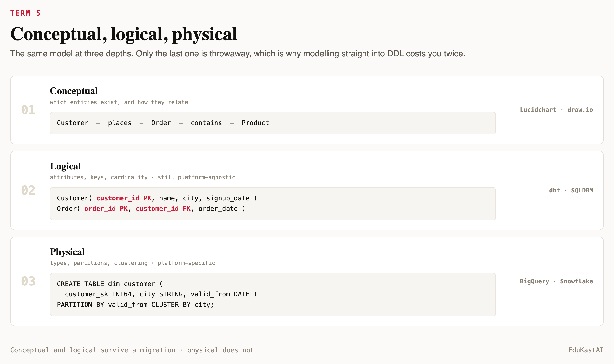Screen dimensions: 614x364
Task: Select the 'Conceptual, logical, physical' title
Action: [x=124, y=34]
